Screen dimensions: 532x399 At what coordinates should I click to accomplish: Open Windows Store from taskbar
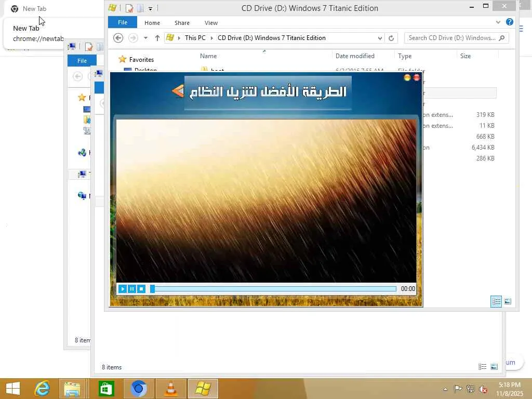(x=106, y=389)
